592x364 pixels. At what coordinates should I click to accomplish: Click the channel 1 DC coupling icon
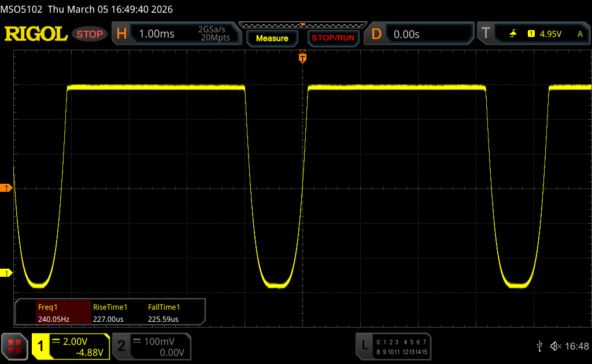pos(56,341)
